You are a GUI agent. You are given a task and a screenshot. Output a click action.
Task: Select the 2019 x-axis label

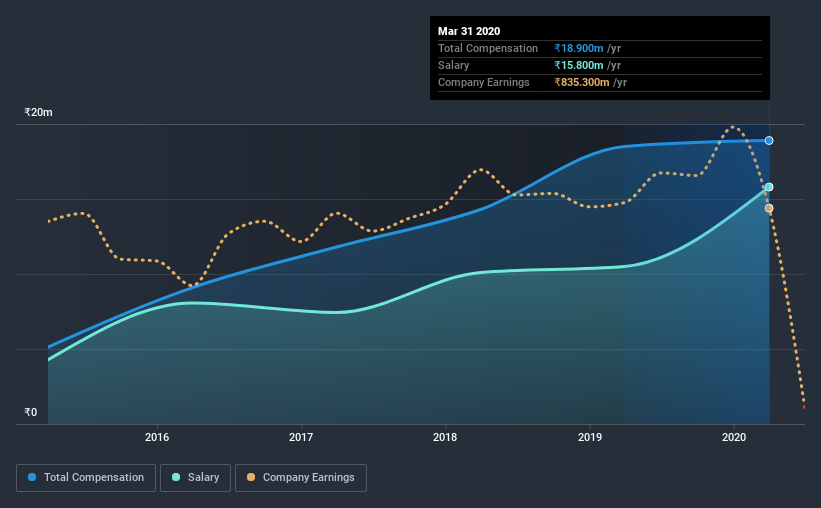[x=590, y=437]
